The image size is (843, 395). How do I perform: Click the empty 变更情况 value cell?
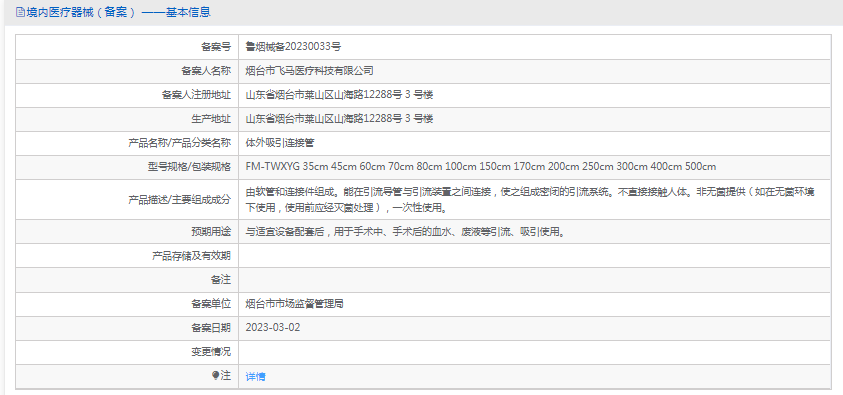click(x=535, y=352)
